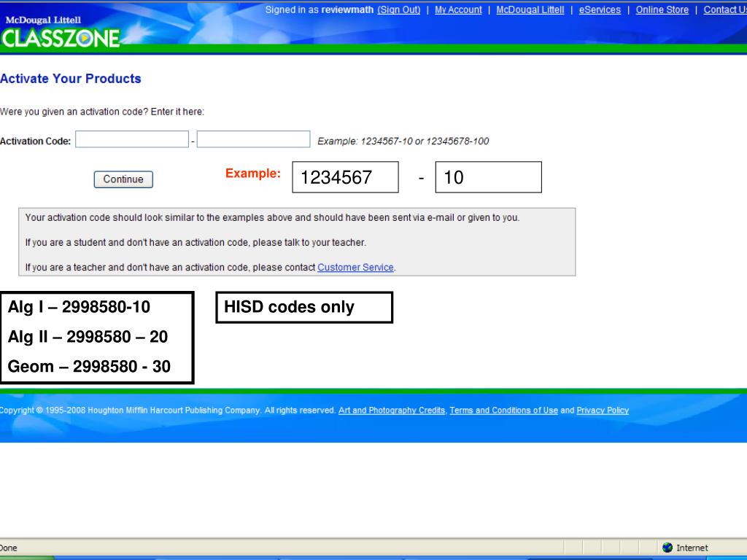Open Terms and Conditions of Use
Viewport: 747px width, 560px height.
(x=503, y=411)
